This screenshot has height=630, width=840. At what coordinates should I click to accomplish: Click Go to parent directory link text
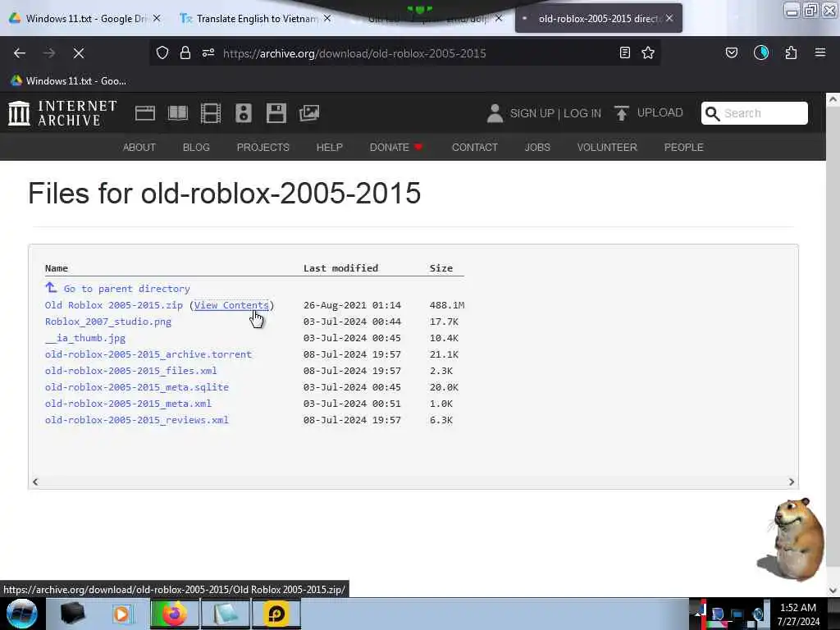(127, 289)
